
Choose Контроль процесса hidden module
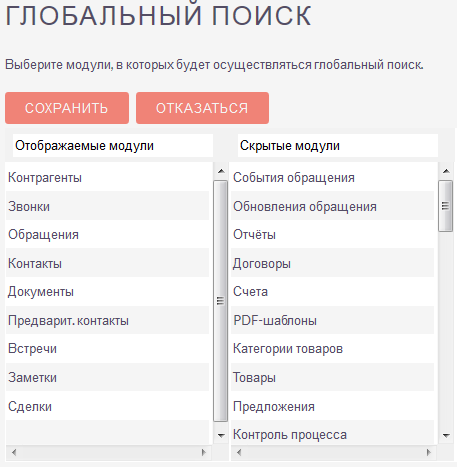(332, 434)
